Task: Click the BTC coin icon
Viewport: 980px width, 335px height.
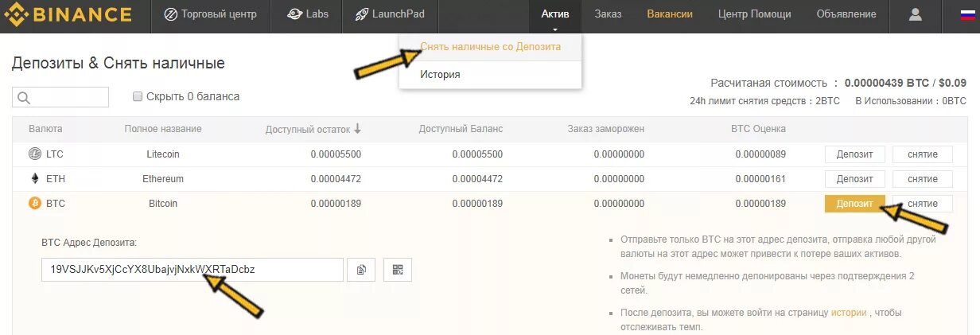Action: point(34,204)
